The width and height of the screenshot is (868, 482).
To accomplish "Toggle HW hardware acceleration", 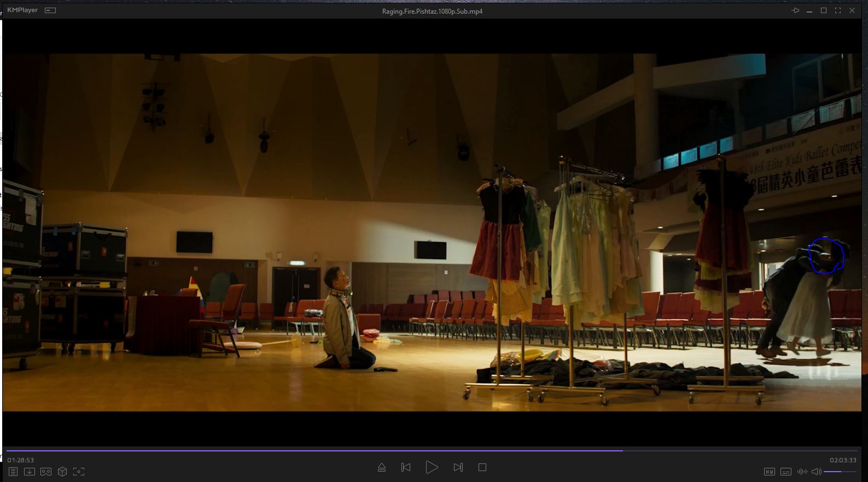I will click(x=769, y=472).
